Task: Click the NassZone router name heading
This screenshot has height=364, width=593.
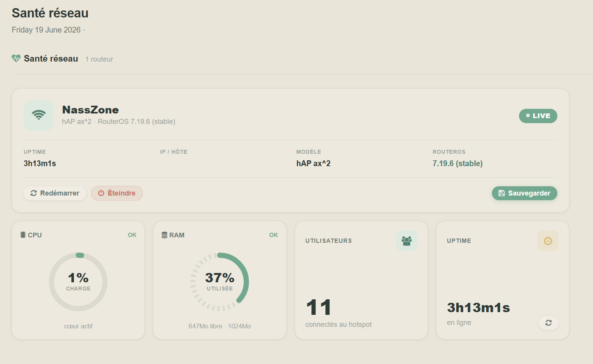Action: 90,110
